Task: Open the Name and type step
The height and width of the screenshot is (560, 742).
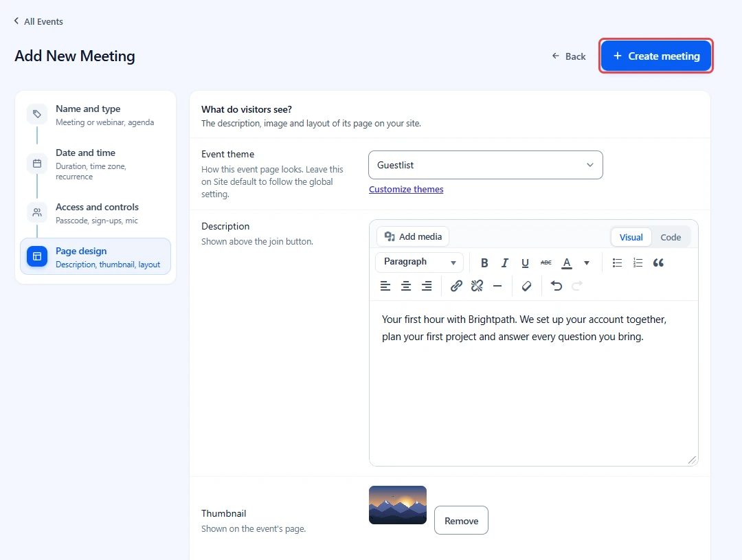Action: pyautogui.click(x=95, y=115)
